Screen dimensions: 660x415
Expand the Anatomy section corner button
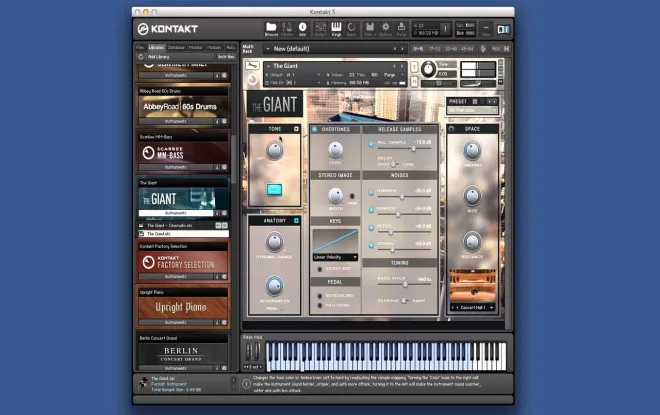click(296, 221)
